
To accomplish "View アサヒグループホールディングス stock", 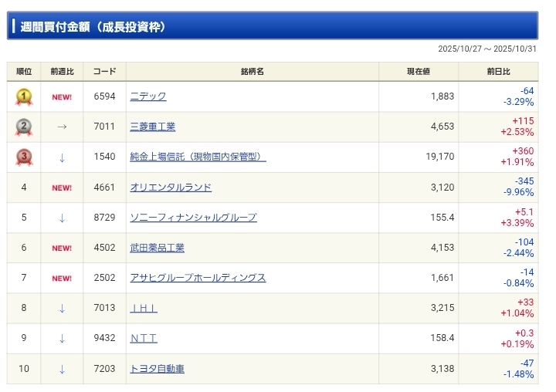I will point(198,278).
